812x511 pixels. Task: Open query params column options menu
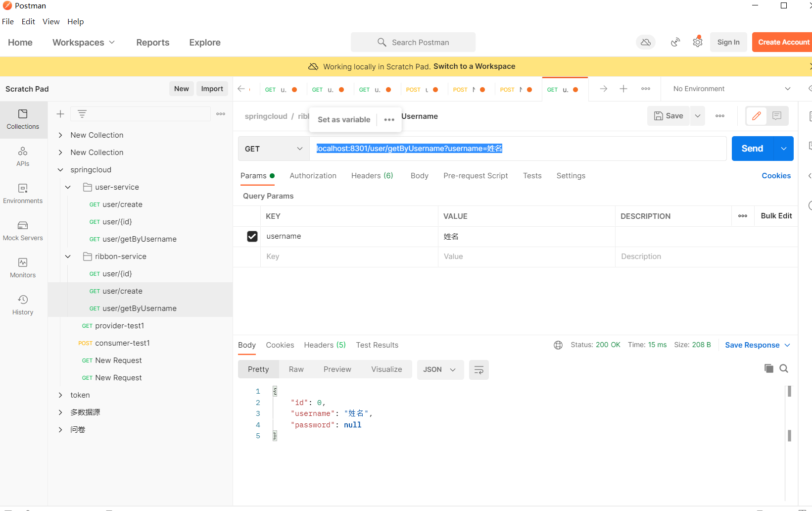click(x=743, y=216)
